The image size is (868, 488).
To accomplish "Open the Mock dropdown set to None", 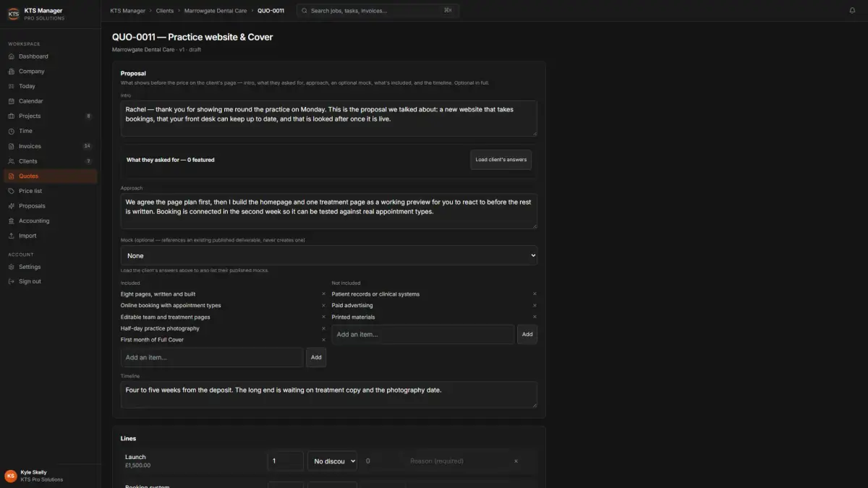I will [329, 255].
